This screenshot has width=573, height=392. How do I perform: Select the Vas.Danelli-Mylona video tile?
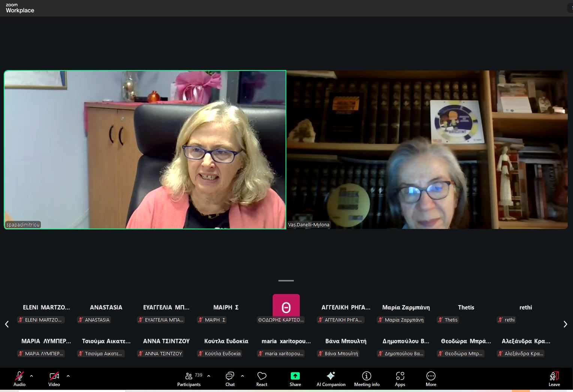tap(427, 150)
